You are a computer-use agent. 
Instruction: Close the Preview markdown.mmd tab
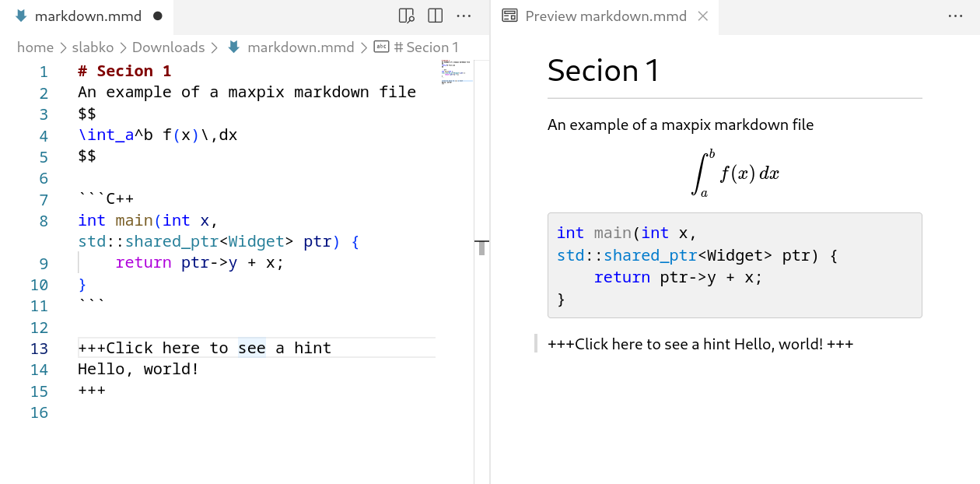click(704, 16)
